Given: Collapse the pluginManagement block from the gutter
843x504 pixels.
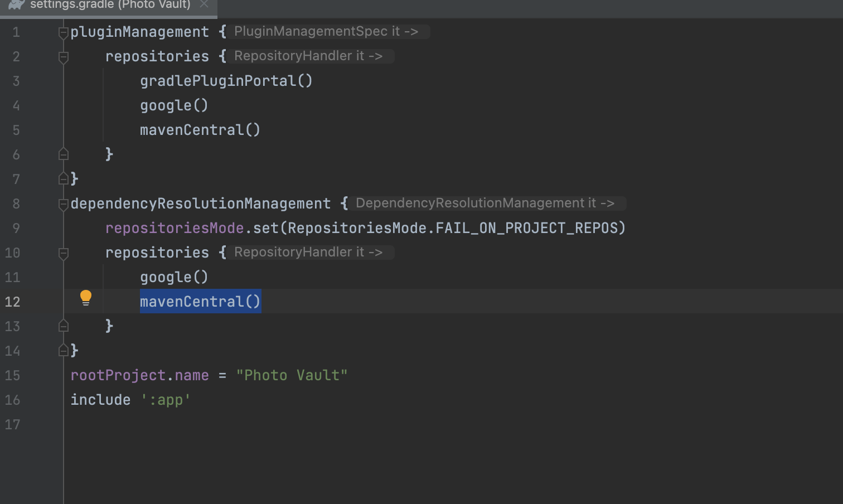Looking at the screenshot, I should 63,32.
